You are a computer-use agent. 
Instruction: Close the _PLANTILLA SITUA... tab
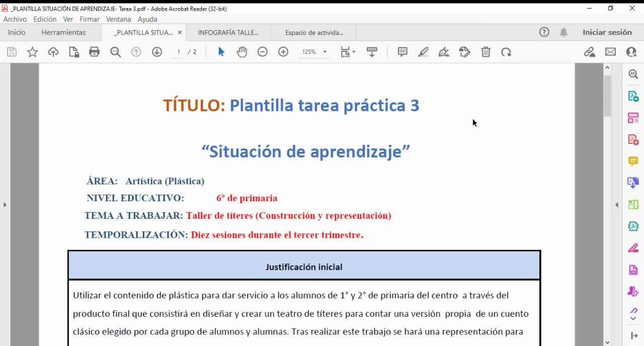[180, 32]
